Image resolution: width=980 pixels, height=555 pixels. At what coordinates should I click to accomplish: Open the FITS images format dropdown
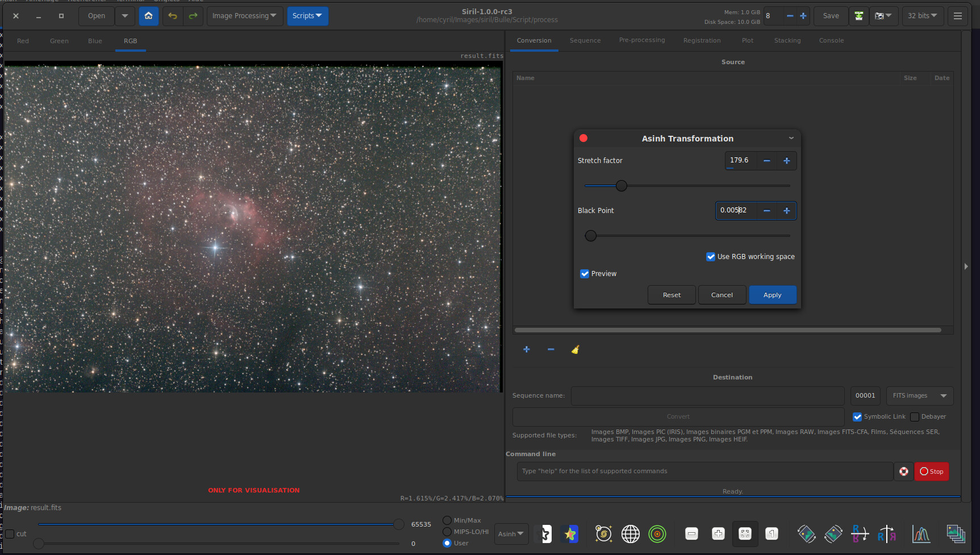click(x=919, y=396)
